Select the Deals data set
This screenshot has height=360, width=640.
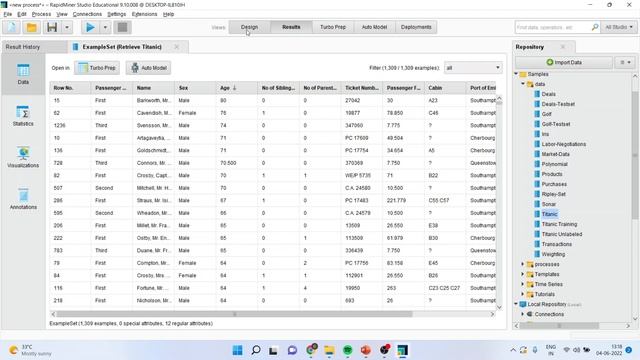pyautogui.click(x=548, y=94)
